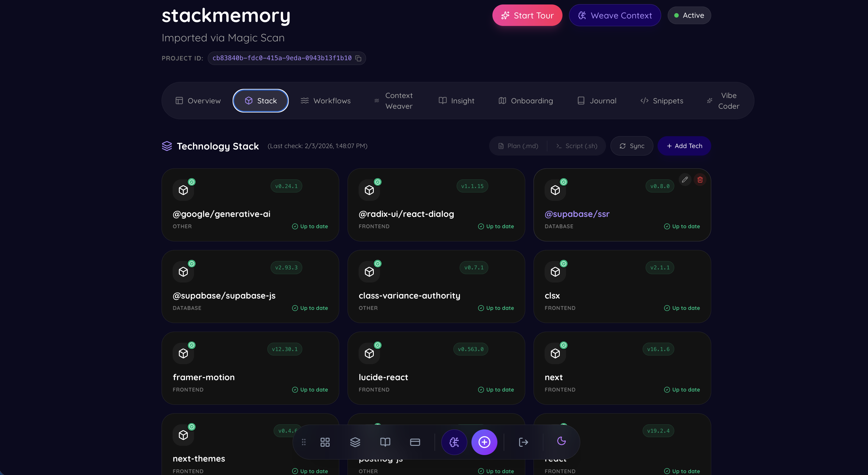The image size is (868, 475).
Task: Toggle dark mode with the moon icon
Action: coord(561,441)
